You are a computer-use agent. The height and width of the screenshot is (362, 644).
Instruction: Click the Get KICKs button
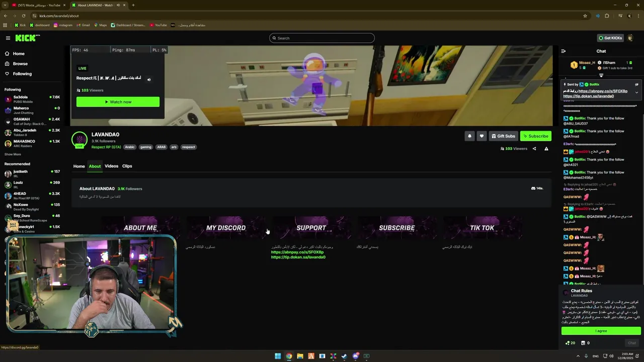tap(610, 38)
